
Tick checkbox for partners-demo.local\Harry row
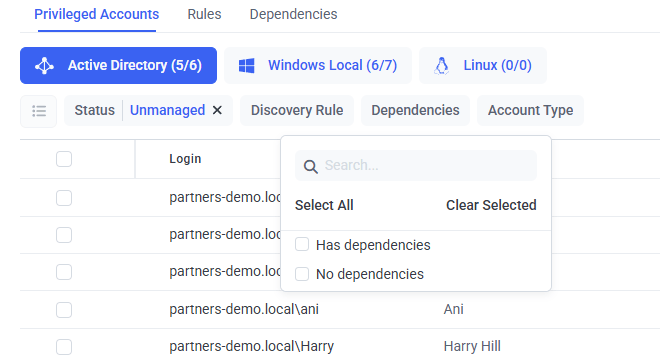(64, 347)
